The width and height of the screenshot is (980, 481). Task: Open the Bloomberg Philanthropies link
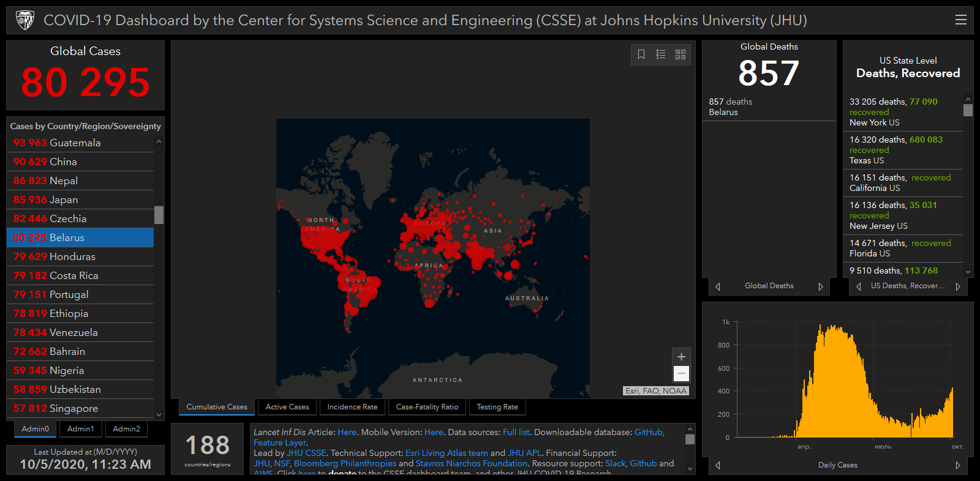tap(345, 464)
